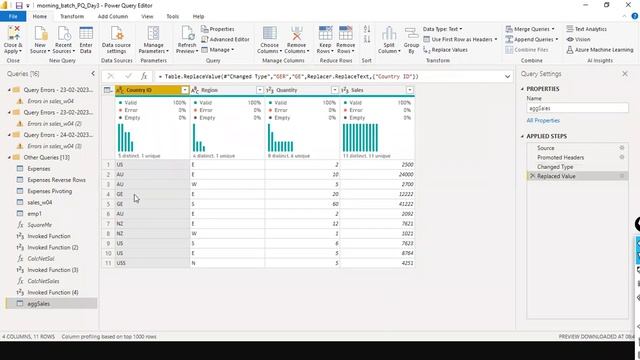The width and height of the screenshot is (640, 360).
Task: Click the query Name input field
Action: 577,108
